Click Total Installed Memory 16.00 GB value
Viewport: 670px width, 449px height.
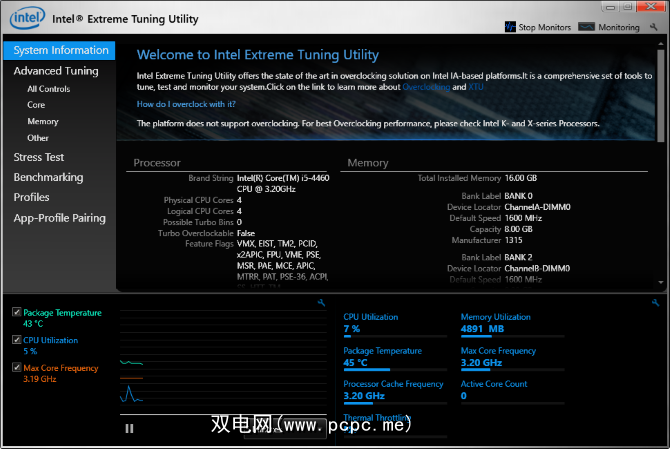pos(520,178)
